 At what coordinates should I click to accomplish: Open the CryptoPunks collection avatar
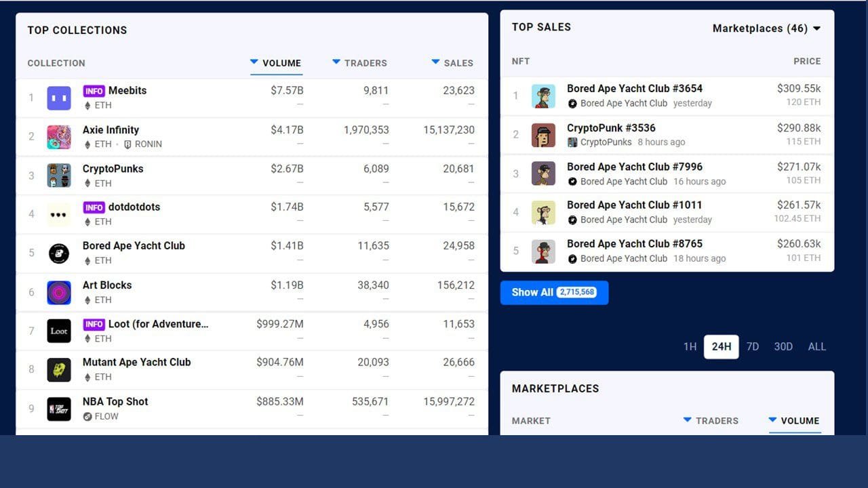59,176
